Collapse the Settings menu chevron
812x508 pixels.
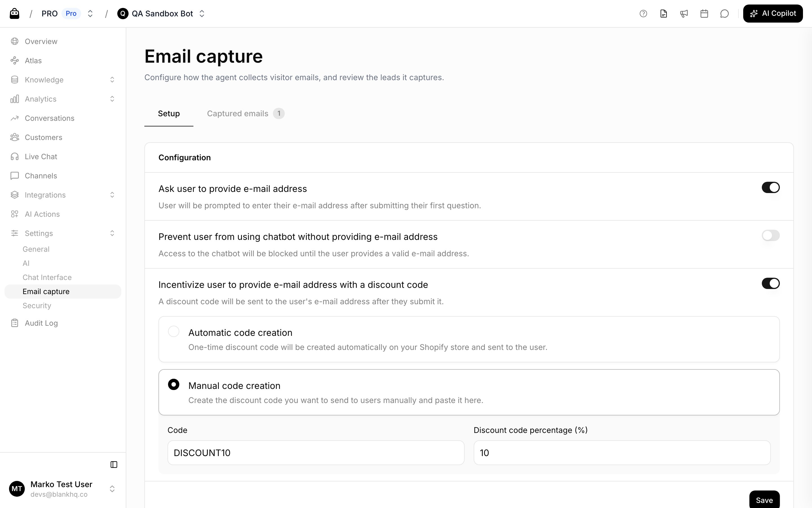[112, 233]
